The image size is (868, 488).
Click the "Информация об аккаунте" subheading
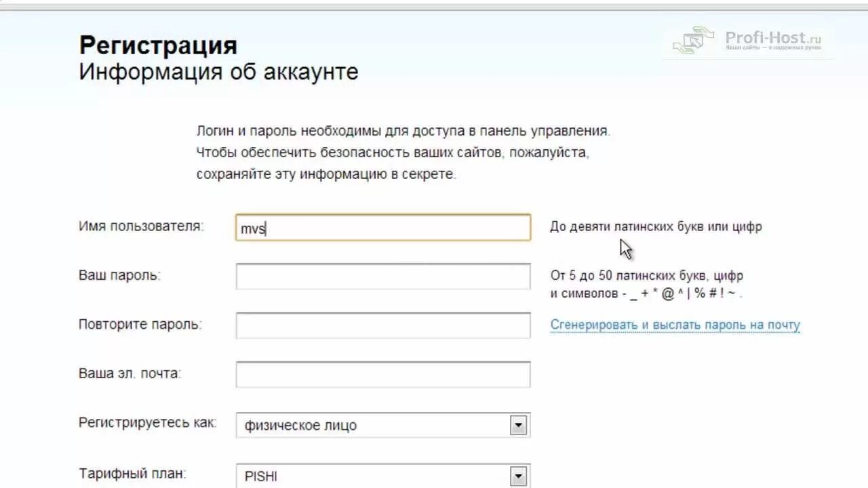tap(218, 72)
